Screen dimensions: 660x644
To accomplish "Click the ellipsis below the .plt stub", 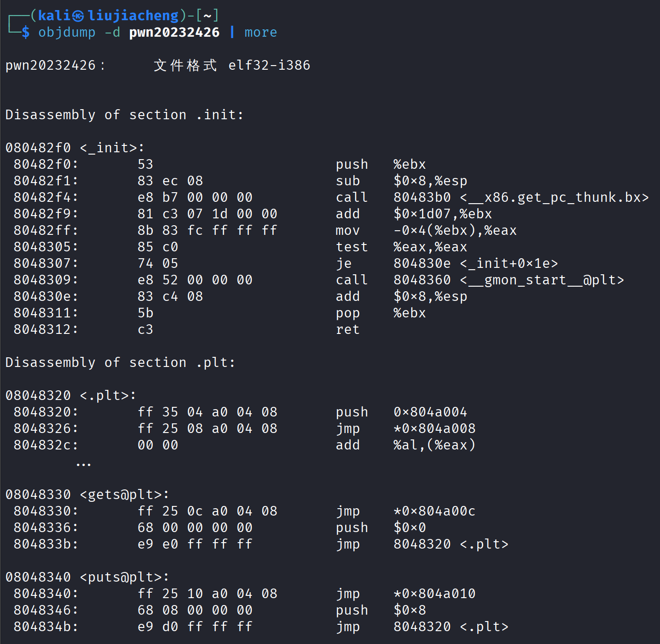I will pos(84,464).
